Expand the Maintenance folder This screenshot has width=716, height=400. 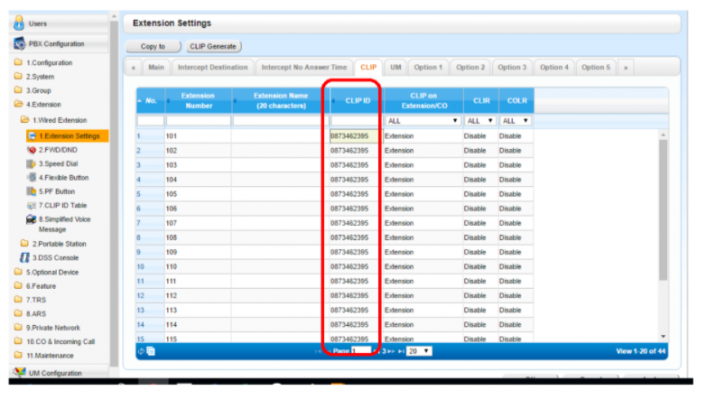(x=19, y=354)
